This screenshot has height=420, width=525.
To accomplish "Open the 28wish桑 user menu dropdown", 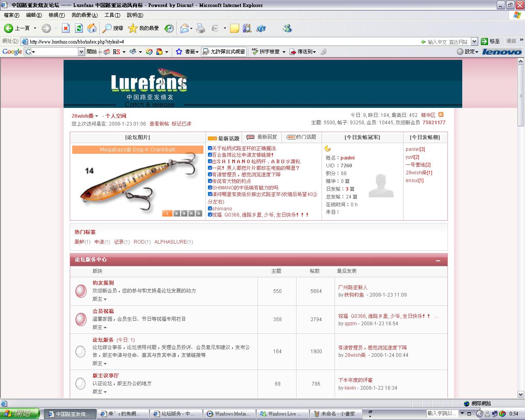I will [97, 116].
